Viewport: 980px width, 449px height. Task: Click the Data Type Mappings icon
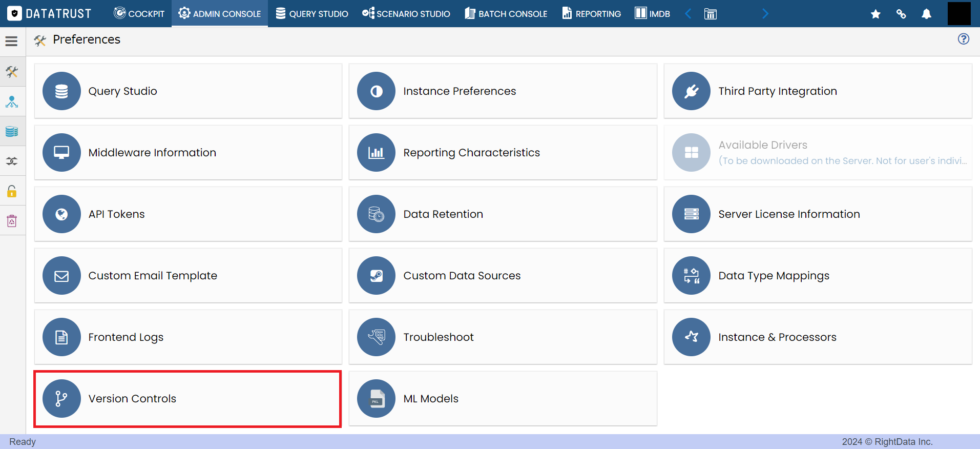(692, 276)
